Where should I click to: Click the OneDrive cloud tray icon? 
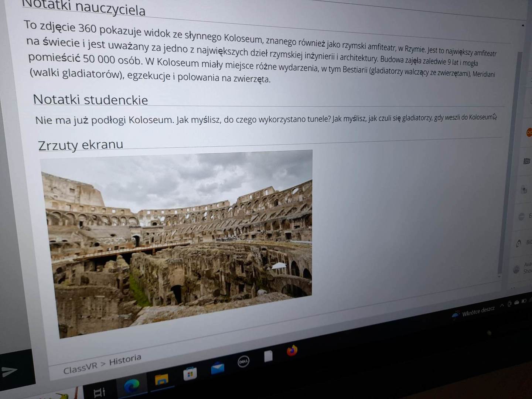tap(516, 302)
